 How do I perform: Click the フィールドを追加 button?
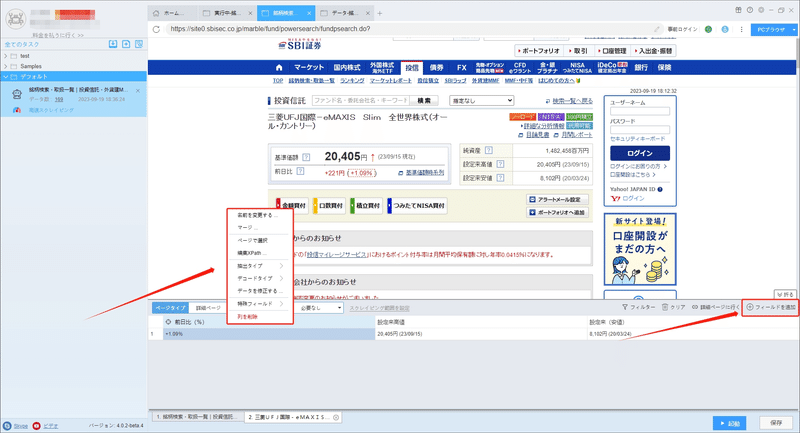click(x=770, y=308)
